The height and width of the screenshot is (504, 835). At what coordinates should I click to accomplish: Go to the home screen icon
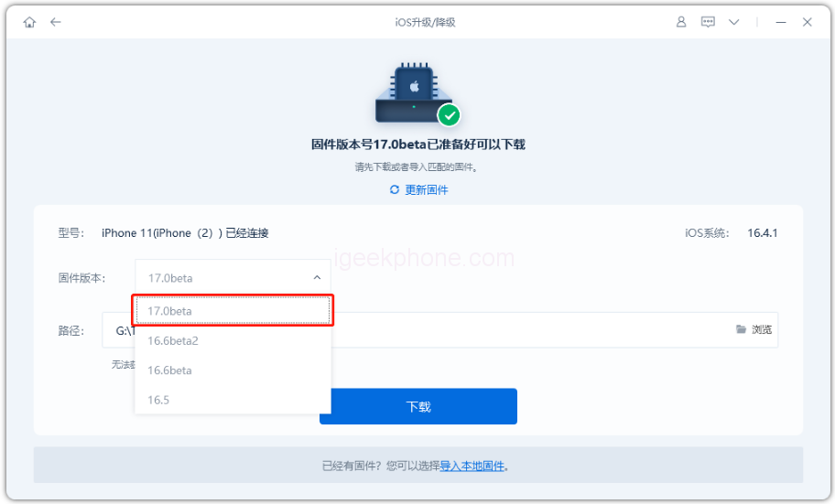30,22
